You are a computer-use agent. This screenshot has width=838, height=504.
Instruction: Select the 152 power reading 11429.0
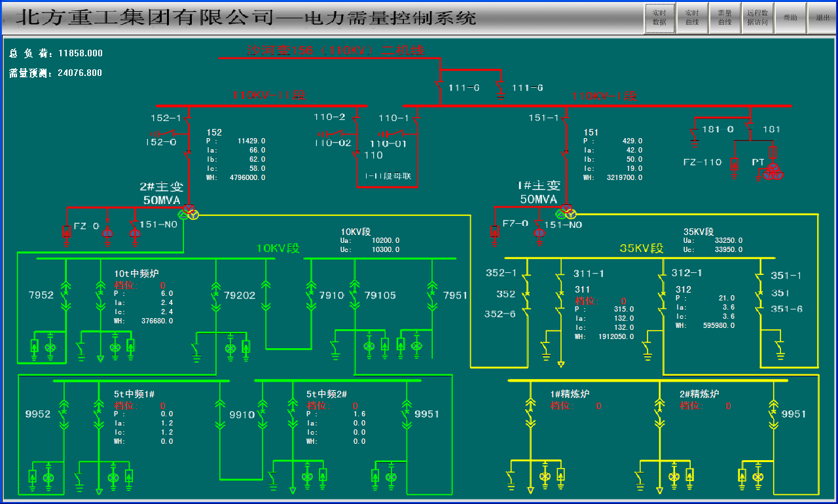[252, 141]
